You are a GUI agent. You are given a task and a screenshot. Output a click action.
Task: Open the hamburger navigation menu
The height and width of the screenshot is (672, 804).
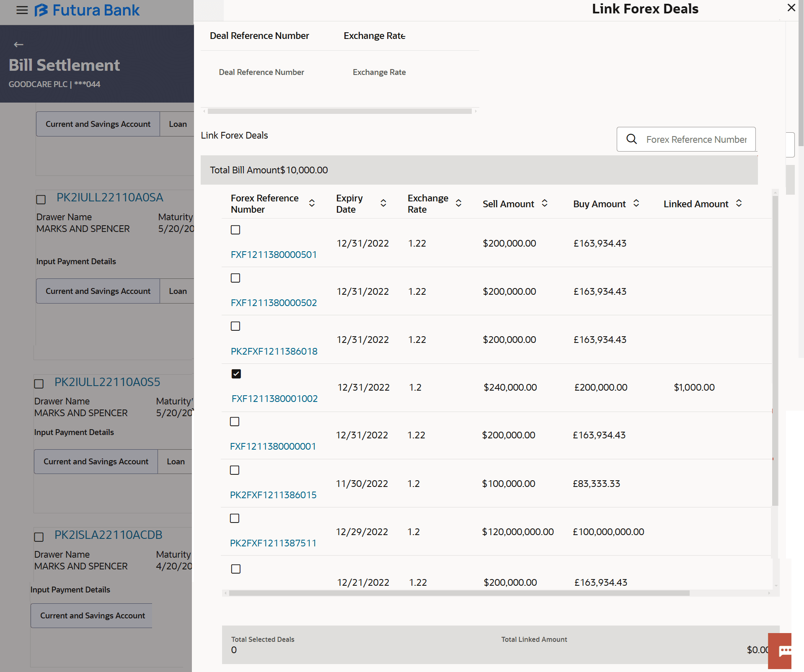22,10
